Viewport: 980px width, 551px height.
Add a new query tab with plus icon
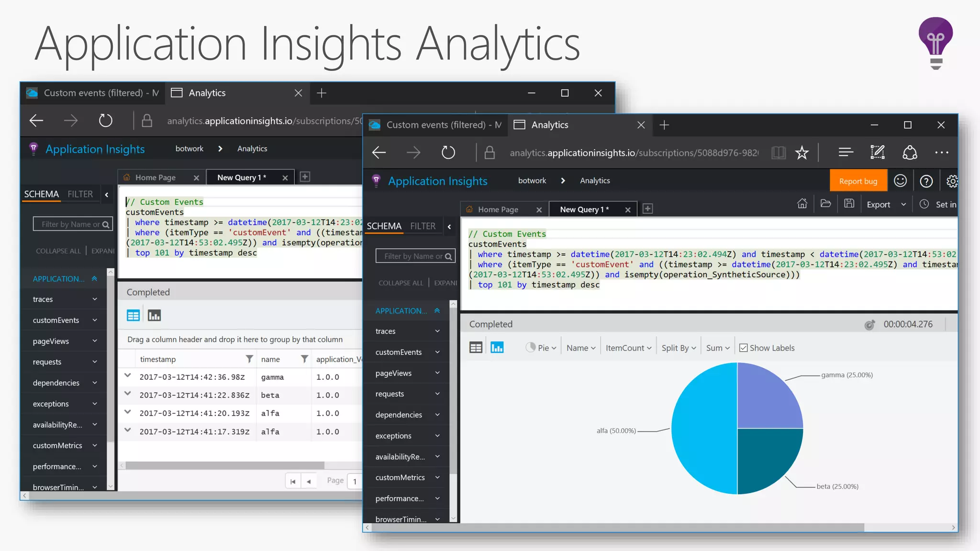click(x=647, y=209)
